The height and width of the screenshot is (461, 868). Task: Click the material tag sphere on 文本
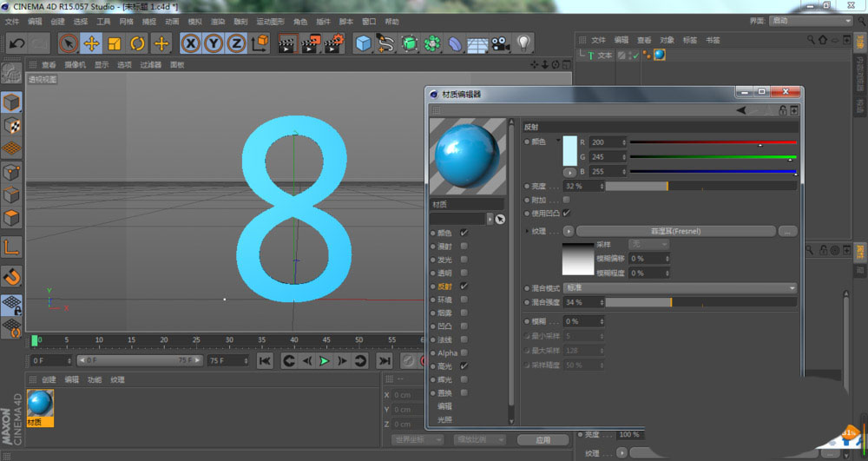click(660, 55)
